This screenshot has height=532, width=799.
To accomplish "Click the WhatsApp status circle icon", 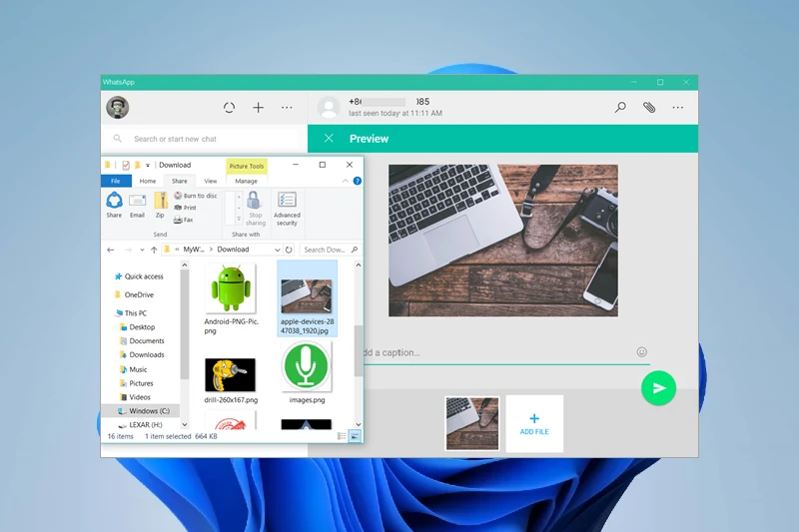I will [230, 108].
